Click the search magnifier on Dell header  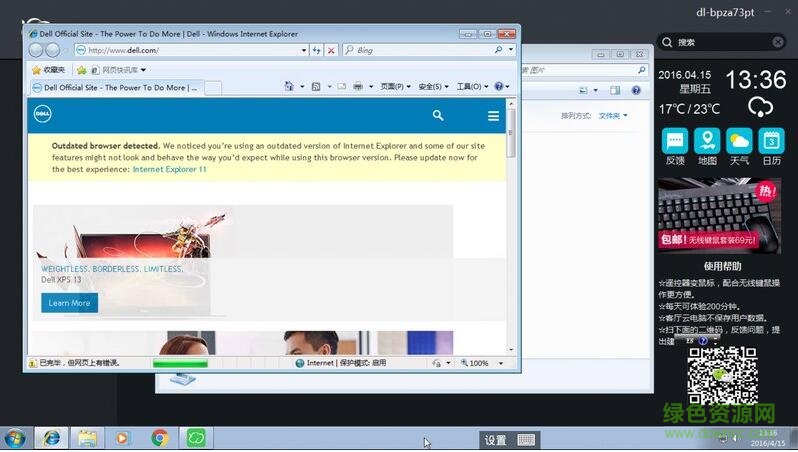tap(438, 116)
